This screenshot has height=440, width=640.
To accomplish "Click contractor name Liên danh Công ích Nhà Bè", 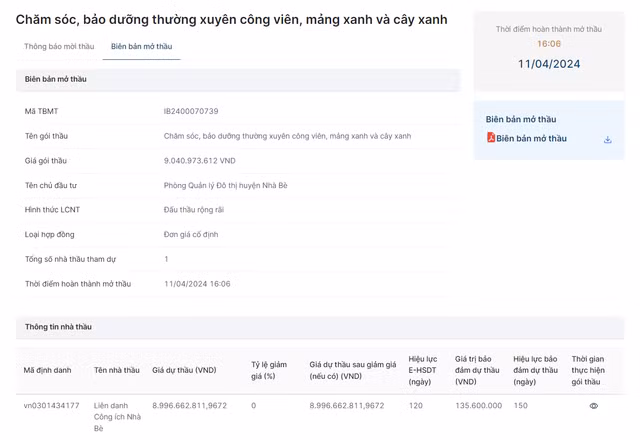I will coord(117,416).
